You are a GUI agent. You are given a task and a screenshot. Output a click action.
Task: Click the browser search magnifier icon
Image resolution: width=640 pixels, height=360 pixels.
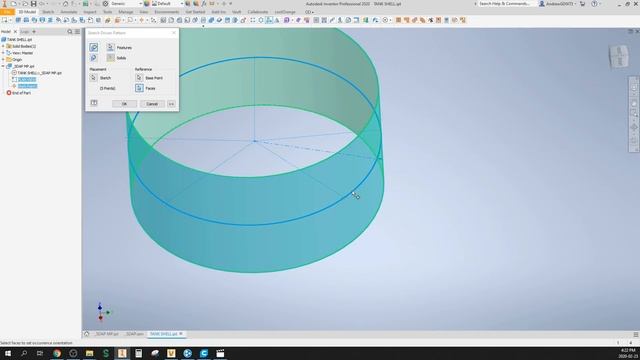point(70,31)
